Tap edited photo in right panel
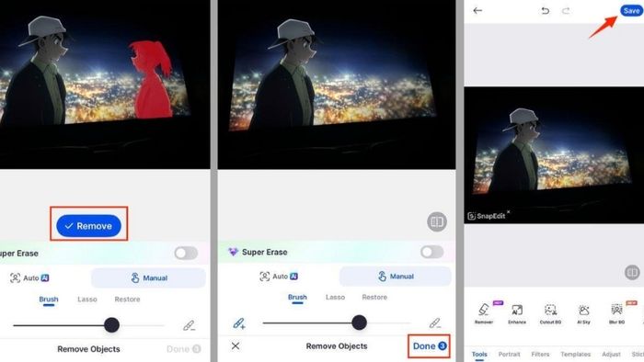 (554, 155)
